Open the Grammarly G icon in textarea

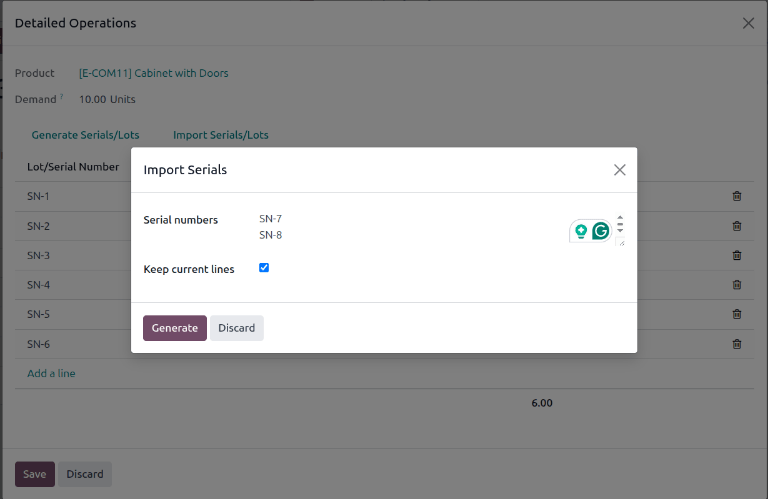(x=600, y=231)
